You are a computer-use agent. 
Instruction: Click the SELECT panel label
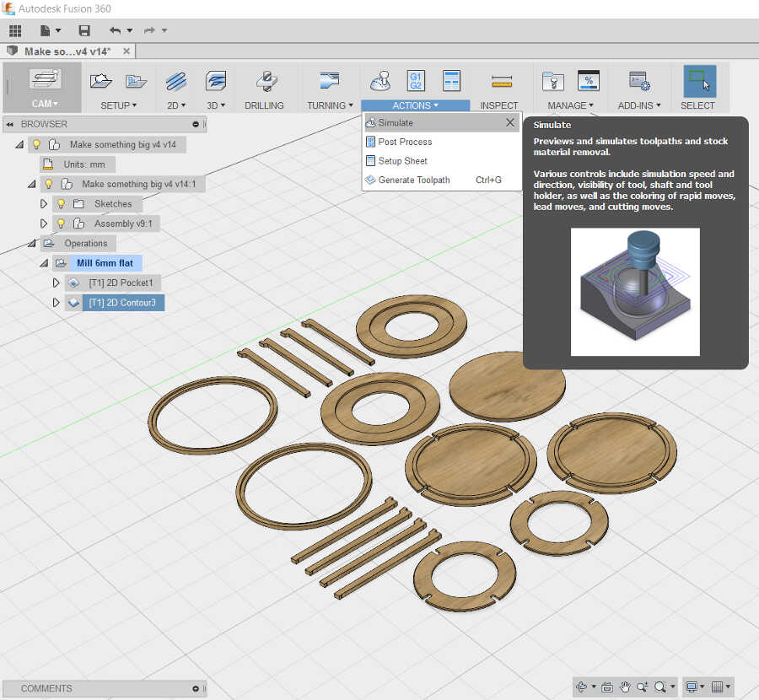click(697, 105)
